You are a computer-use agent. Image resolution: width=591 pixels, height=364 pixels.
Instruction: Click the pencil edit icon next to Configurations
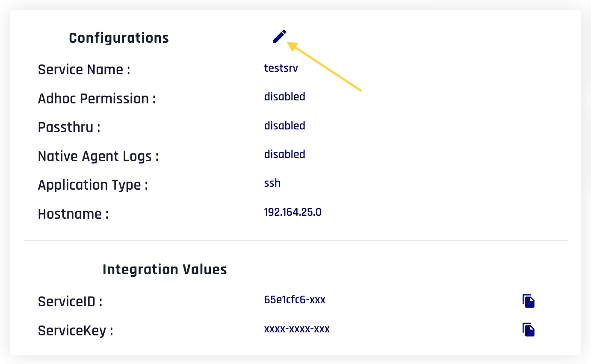279,37
